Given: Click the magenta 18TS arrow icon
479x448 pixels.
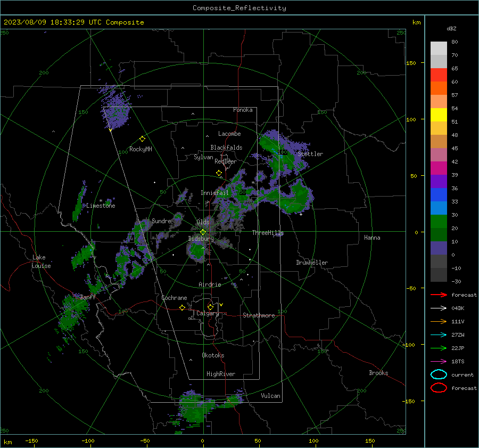Looking at the screenshot, I should 439,362.
